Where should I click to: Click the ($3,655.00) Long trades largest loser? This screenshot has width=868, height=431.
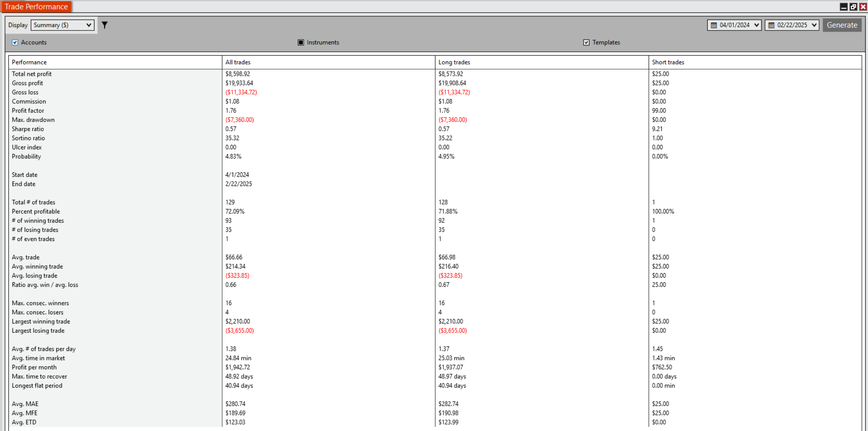point(453,331)
